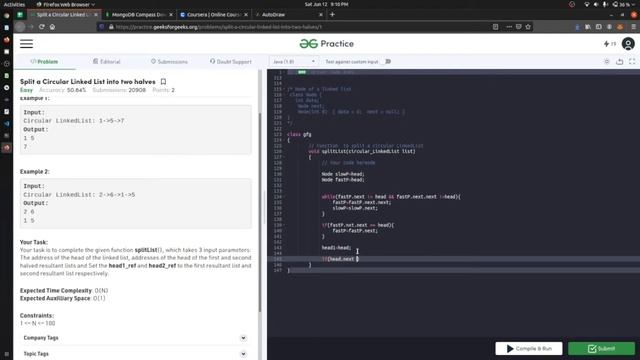Open the Activities overview
Viewport: 640px width, 360px height.
click(14, 4)
